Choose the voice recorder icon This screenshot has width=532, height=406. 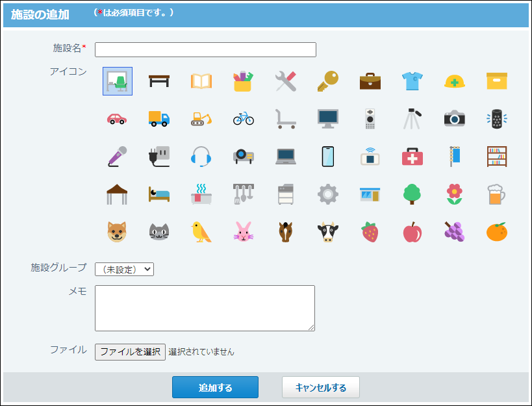tap(370, 119)
